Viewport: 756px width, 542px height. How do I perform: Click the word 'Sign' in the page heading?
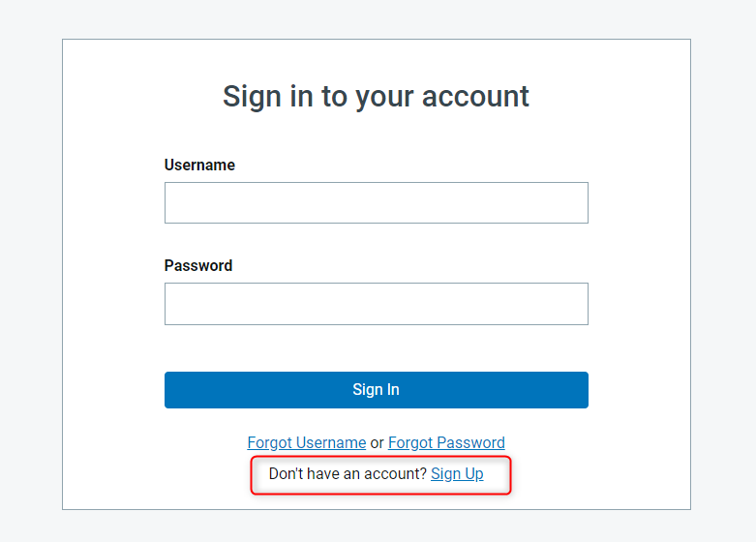[250, 97]
